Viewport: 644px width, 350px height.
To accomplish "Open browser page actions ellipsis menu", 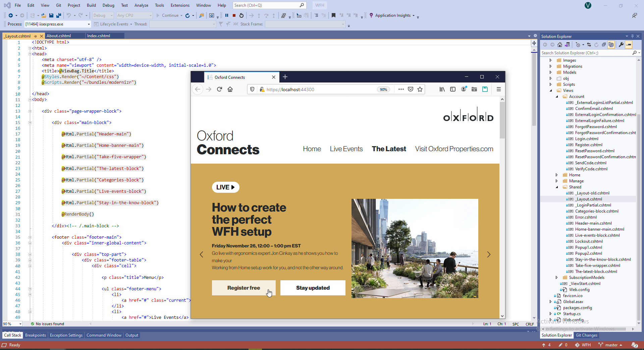I will pyautogui.click(x=401, y=89).
